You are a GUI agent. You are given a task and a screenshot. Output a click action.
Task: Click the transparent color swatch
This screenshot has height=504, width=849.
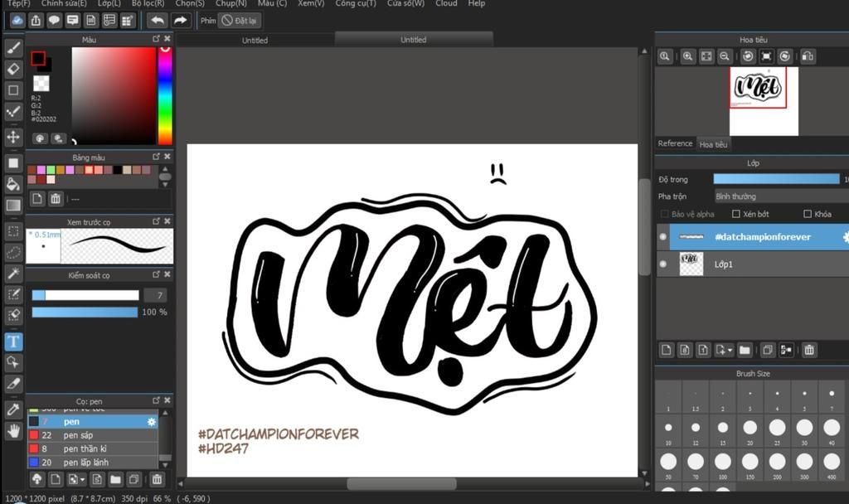(41, 83)
